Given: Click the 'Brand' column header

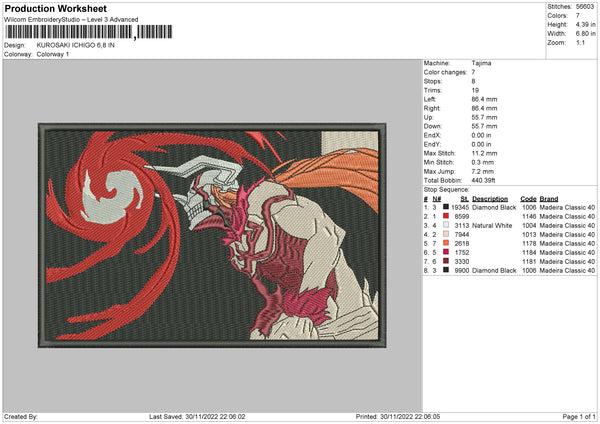Looking at the screenshot, I should [549, 199].
